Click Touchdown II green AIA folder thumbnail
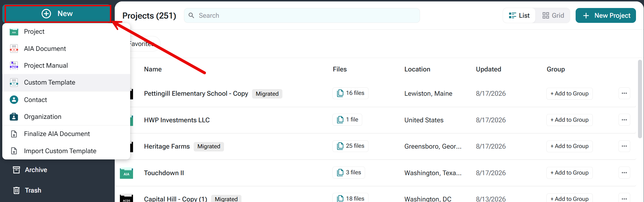This screenshot has height=202, width=644. pyautogui.click(x=126, y=173)
